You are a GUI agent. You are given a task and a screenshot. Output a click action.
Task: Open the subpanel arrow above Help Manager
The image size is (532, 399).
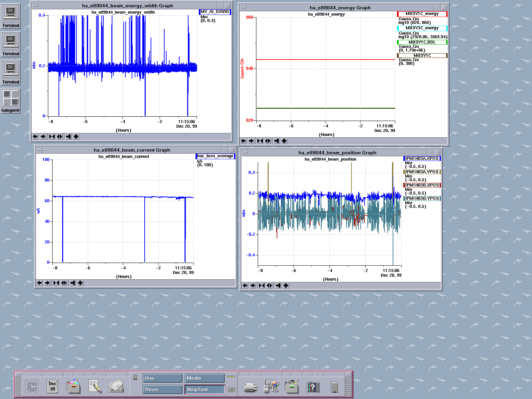[313, 374]
